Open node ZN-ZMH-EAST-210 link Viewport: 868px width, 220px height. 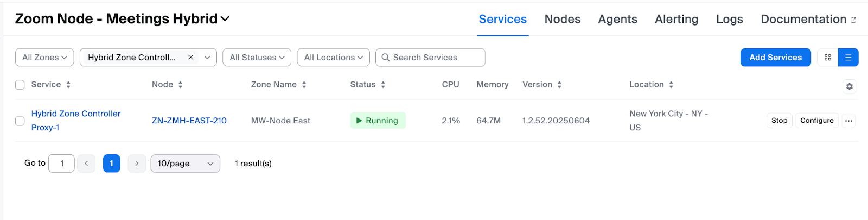pyautogui.click(x=189, y=121)
